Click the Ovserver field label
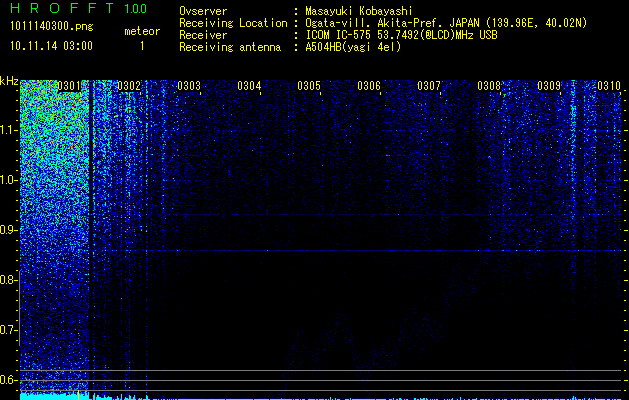The width and height of the screenshot is (629, 400). (x=203, y=11)
